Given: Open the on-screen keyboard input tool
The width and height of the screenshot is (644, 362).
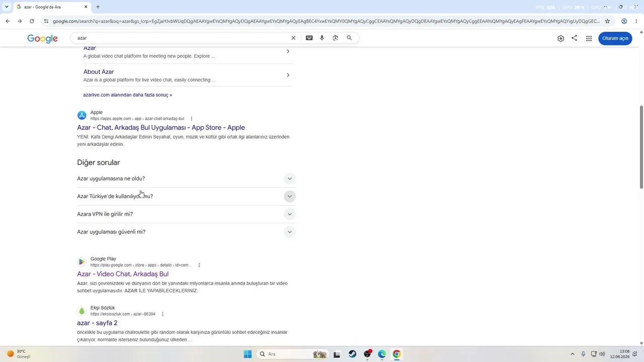Looking at the screenshot, I should click(309, 38).
